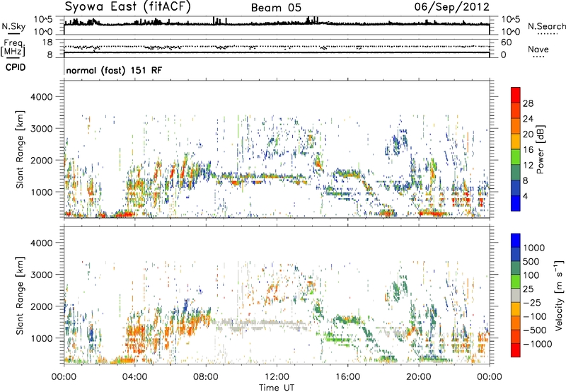Click the velocity panel 'Slant Range [km]' label
566x392 pixels.
point(20,295)
